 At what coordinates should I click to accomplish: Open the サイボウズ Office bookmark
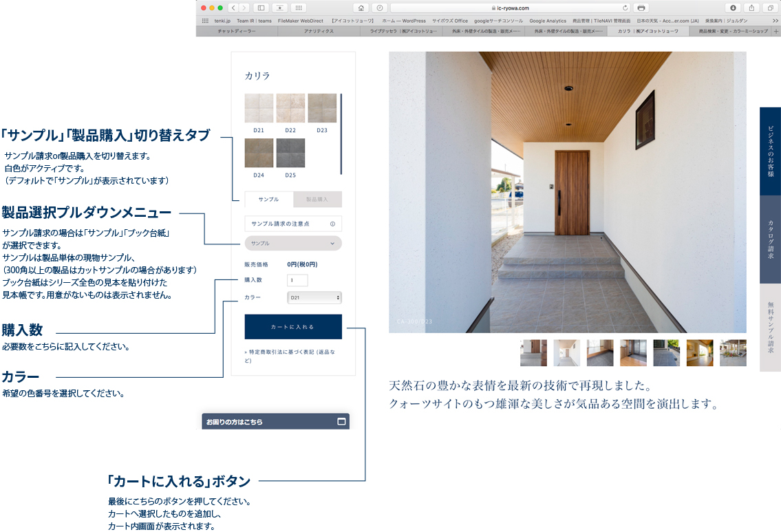click(450, 21)
